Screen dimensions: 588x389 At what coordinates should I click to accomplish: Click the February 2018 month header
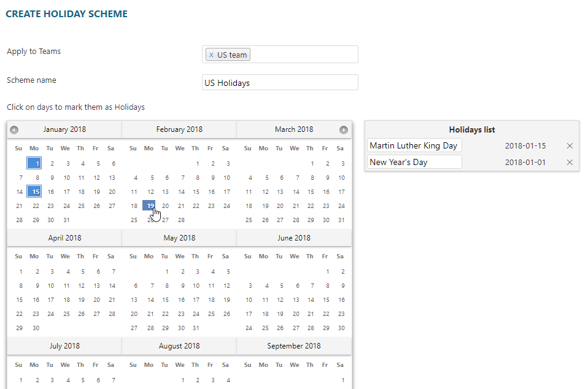click(x=179, y=129)
